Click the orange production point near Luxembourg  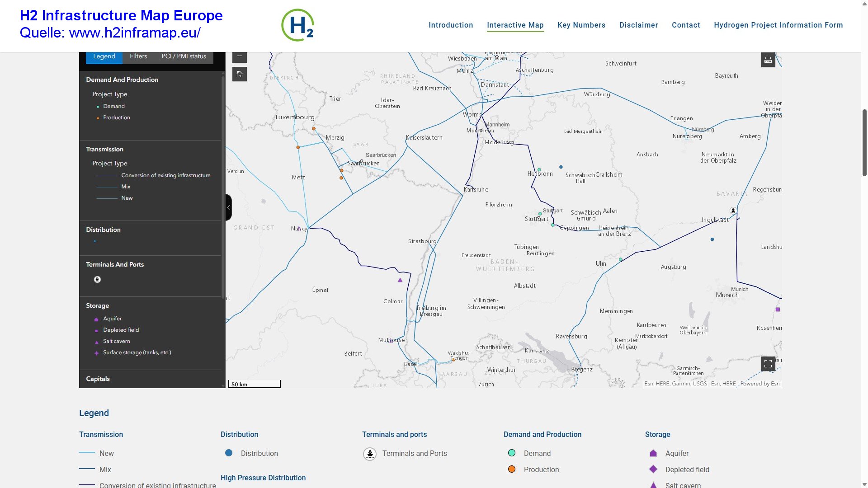point(314,129)
